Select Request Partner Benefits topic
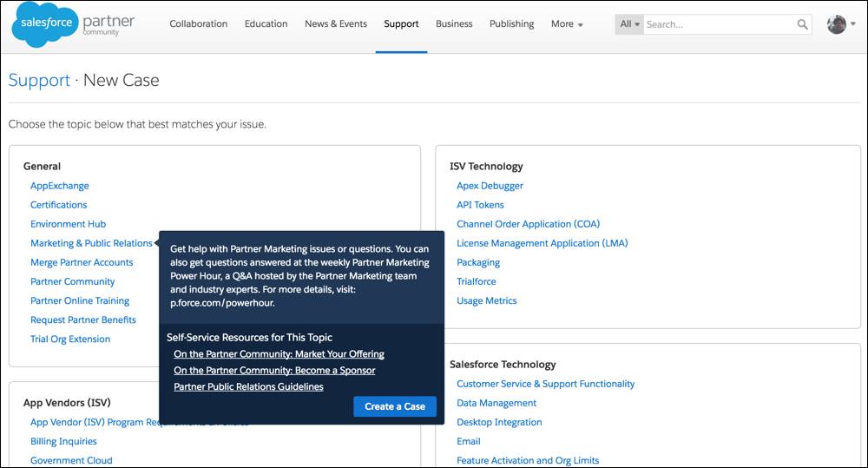Screen dimensions: 868x468 [83, 320]
